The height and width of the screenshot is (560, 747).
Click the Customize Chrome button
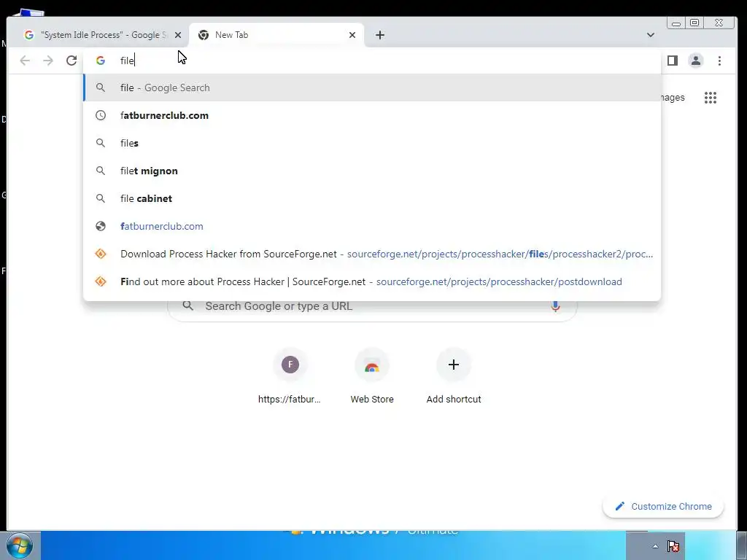[x=663, y=506]
